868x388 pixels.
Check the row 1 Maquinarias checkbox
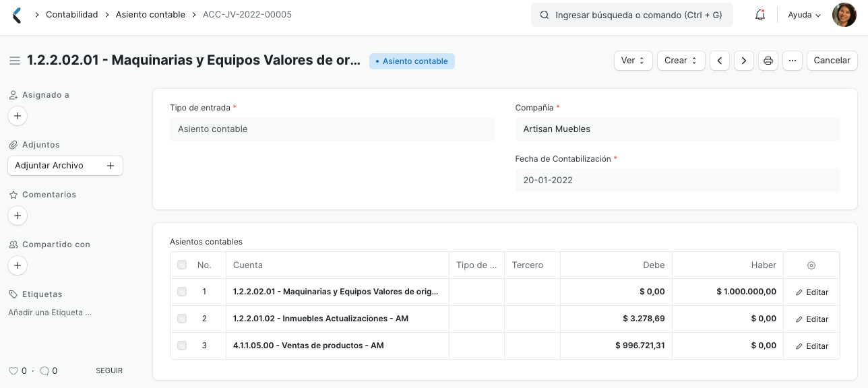182,292
